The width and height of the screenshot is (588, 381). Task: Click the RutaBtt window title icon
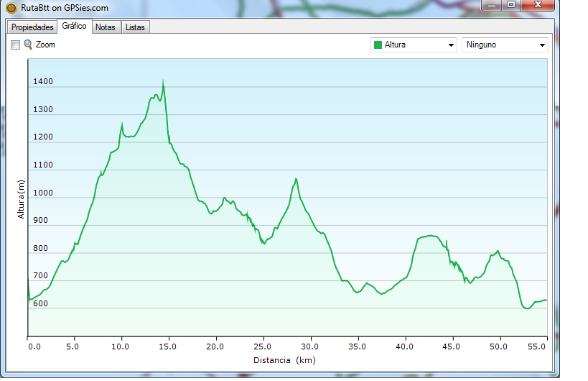coord(11,8)
